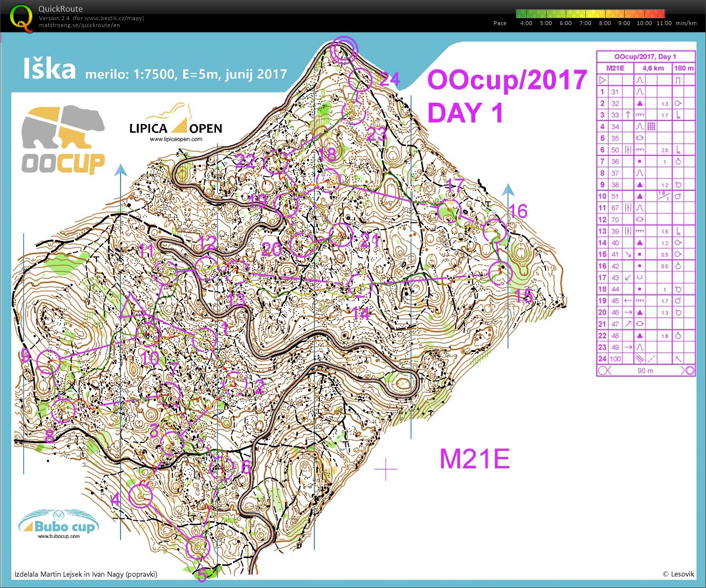Click the QuickRoute Q logo
Screen dimensions: 706x588
pyautogui.click(x=20, y=16)
